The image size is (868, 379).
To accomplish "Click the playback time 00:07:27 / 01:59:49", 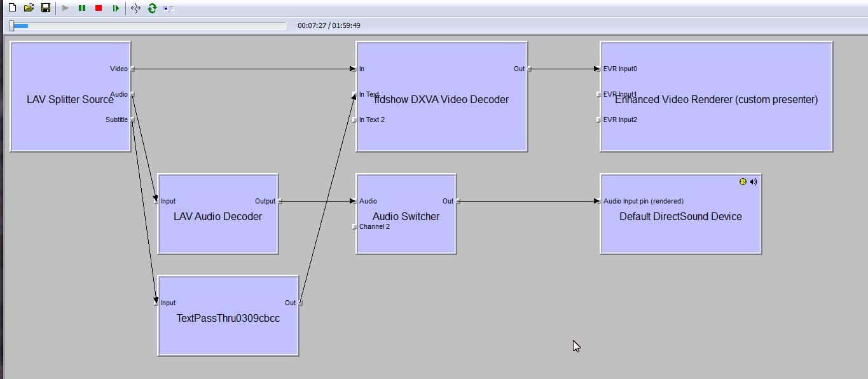I will coord(329,25).
